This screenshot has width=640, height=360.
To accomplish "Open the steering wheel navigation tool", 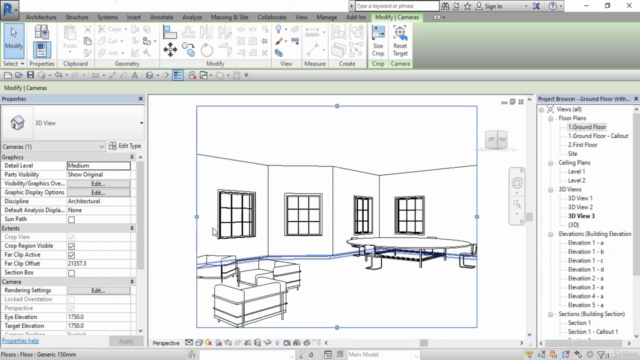I will (517, 182).
